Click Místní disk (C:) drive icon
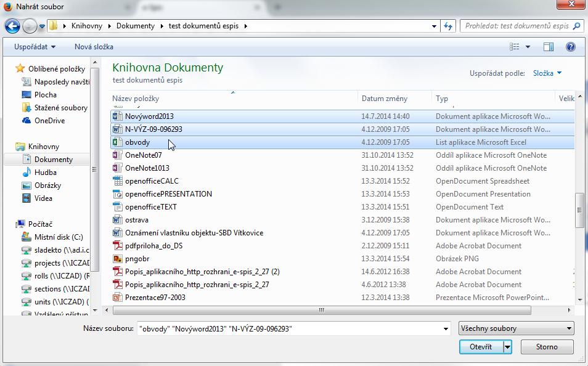 [x=27, y=237]
